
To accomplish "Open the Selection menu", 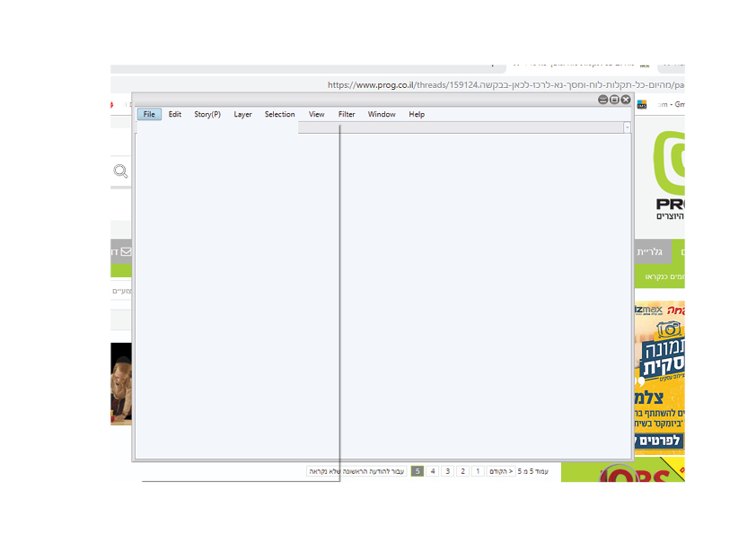I will [x=279, y=114].
